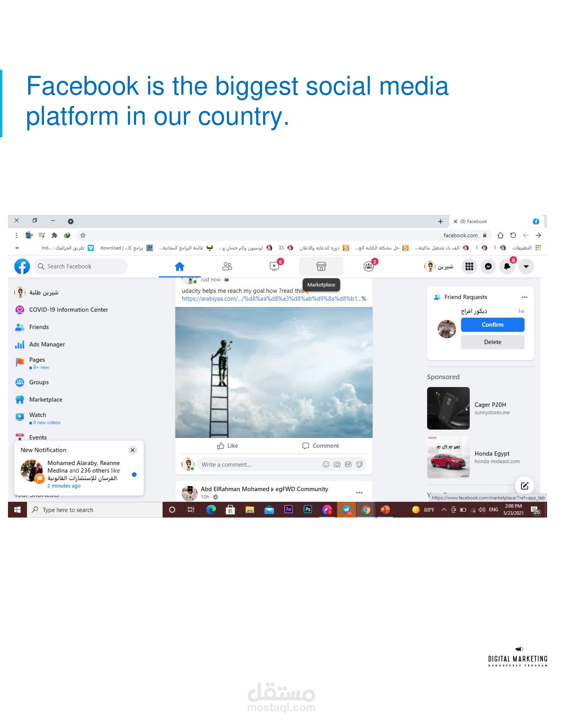Open Ads Manager in the left sidebar

pyautogui.click(x=47, y=344)
